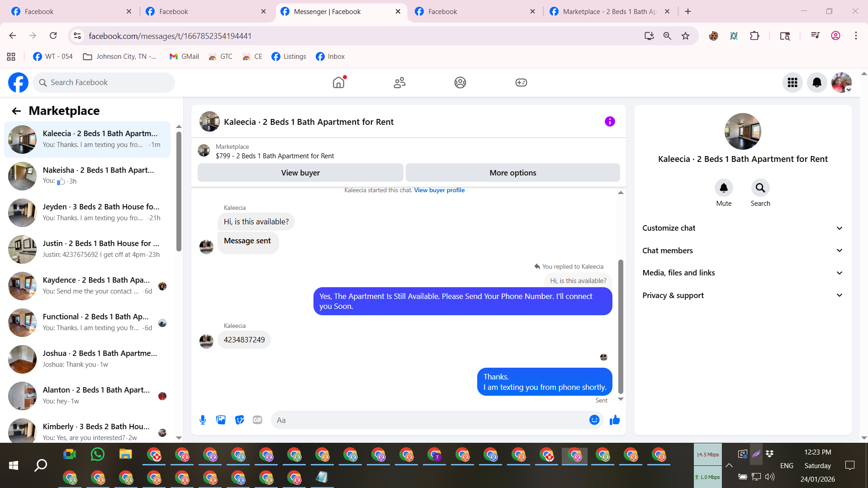The image size is (868, 488).
Task: Expand the Customize chat section
Action: point(742,228)
